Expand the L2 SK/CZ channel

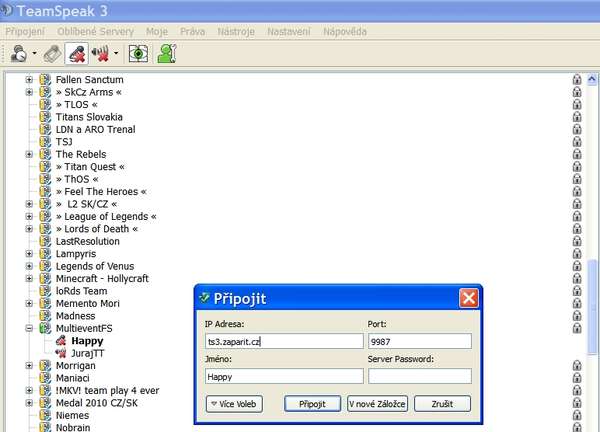click(x=29, y=204)
